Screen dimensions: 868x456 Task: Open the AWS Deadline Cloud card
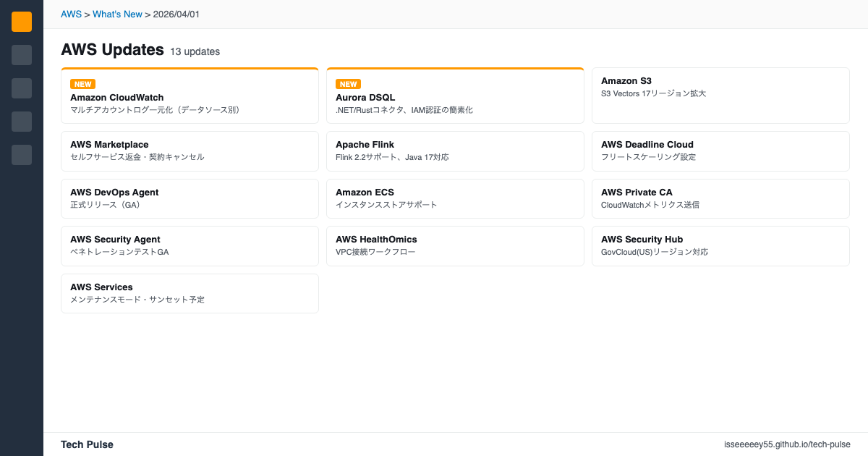pyautogui.click(x=720, y=151)
